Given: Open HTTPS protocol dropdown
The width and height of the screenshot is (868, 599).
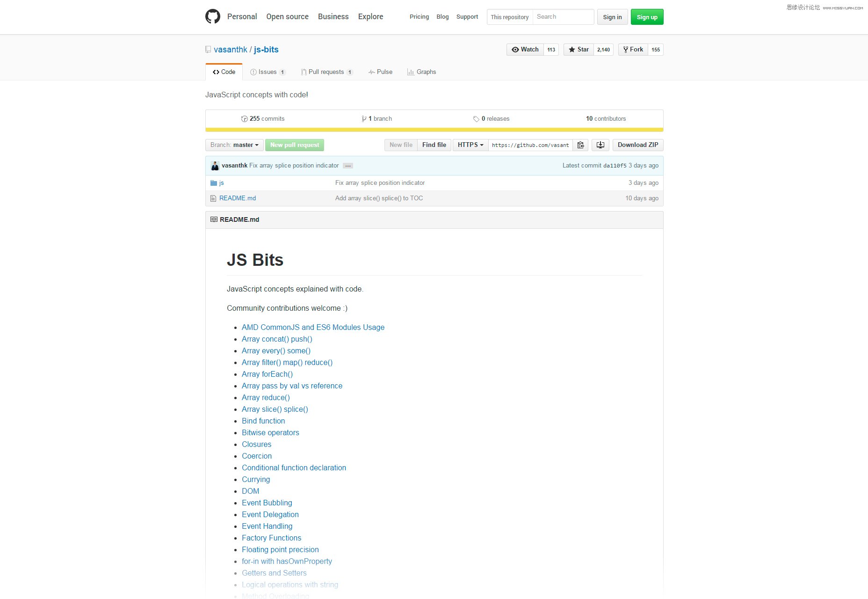Looking at the screenshot, I should (x=470, y=145).
